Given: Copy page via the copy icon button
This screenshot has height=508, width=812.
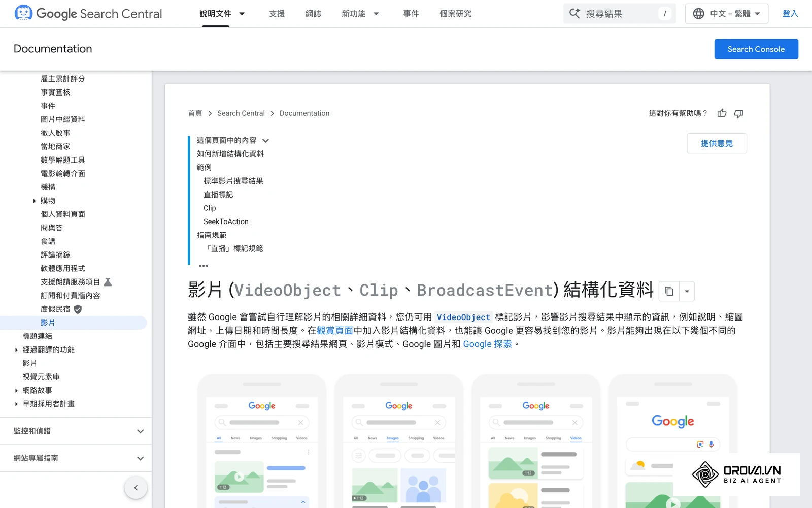Looking at the screenshot, I should (669, 291).
